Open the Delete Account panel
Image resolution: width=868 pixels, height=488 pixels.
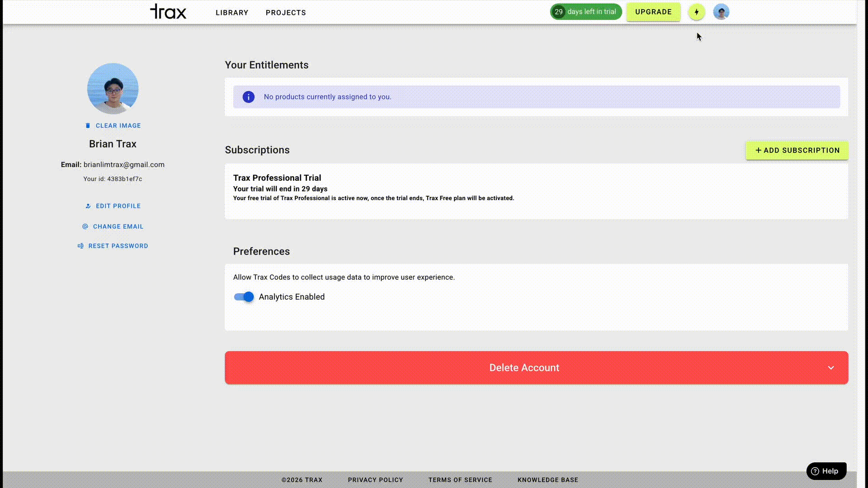[524, 368]
